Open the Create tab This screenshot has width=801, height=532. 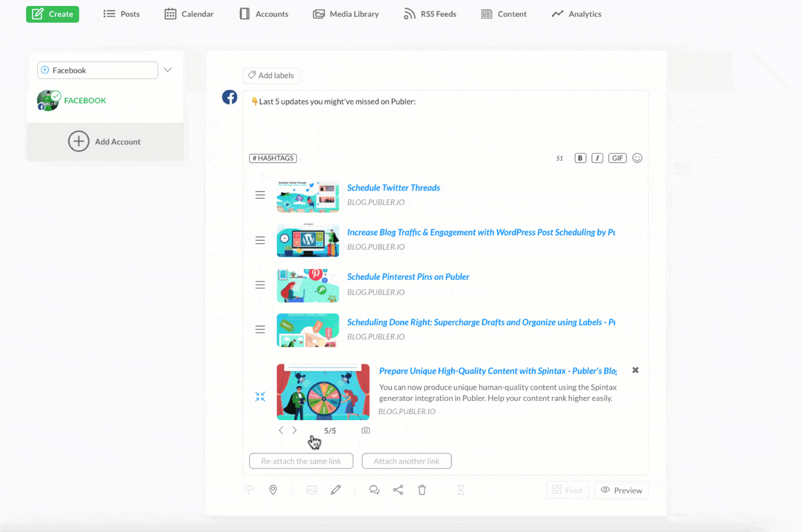click(x=53, y=14)
